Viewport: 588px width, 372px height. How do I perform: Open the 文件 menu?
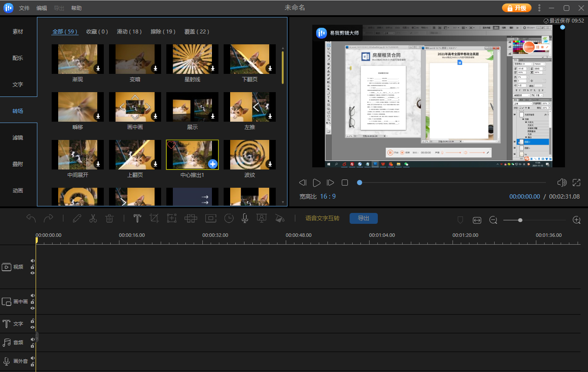tap(24, 8)
